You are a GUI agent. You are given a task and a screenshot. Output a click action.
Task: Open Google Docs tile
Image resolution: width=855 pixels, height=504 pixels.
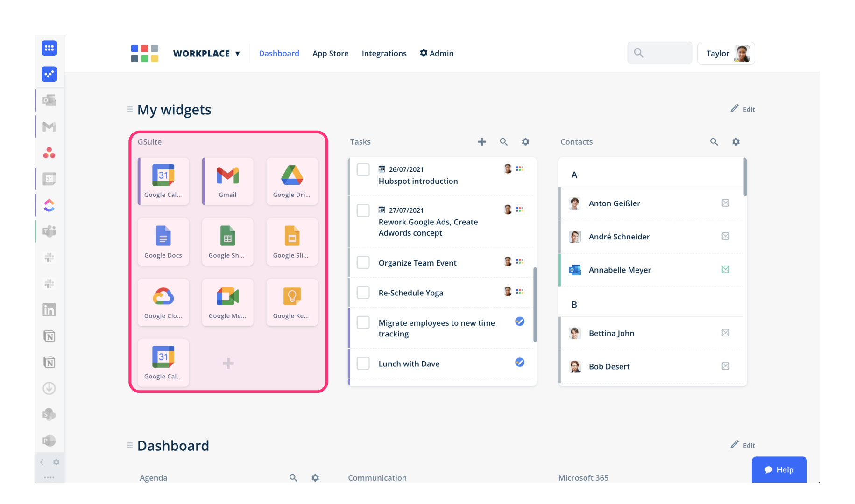(163, 242)
